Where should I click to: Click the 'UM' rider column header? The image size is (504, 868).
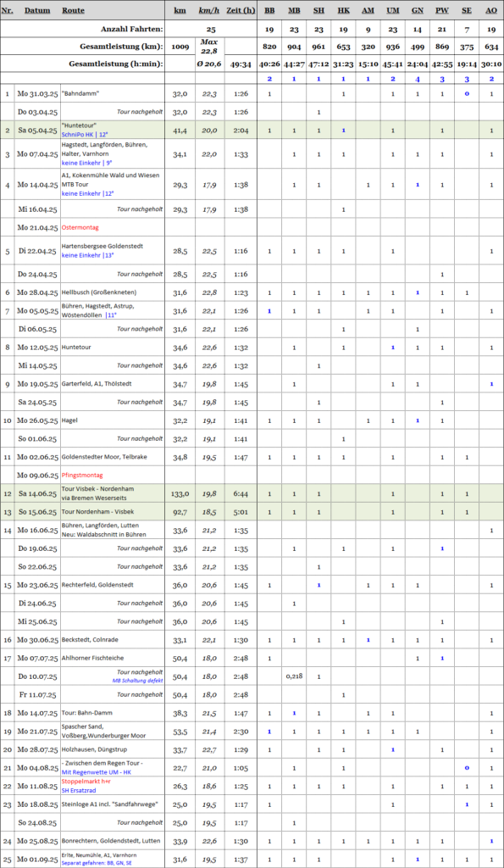(x=393, y=10)
